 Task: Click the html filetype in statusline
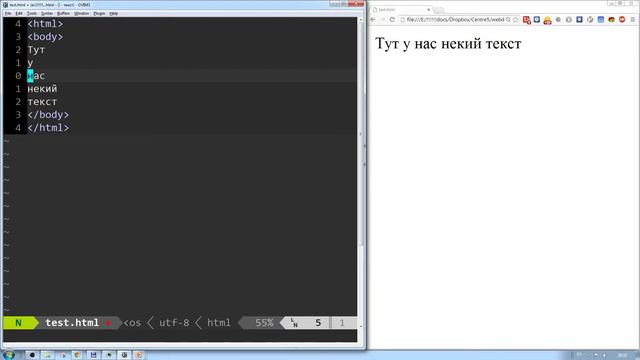click(x=219, y=323)
